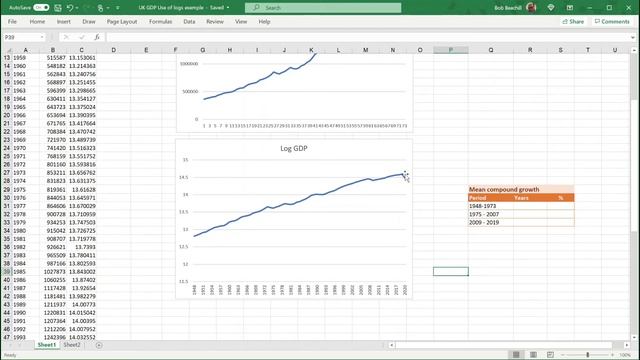Click the zoom in plus button

[612, 355]
